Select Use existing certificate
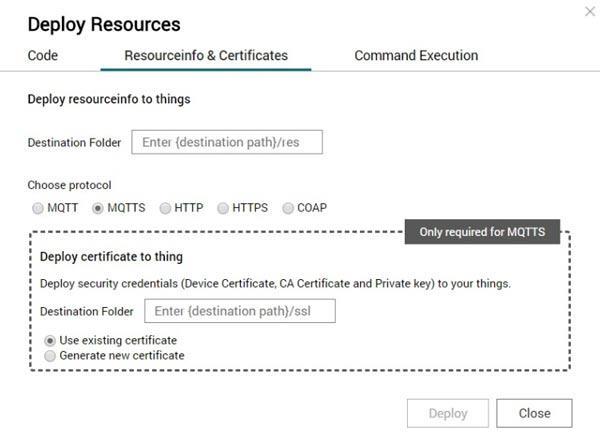 coord(51,340)
